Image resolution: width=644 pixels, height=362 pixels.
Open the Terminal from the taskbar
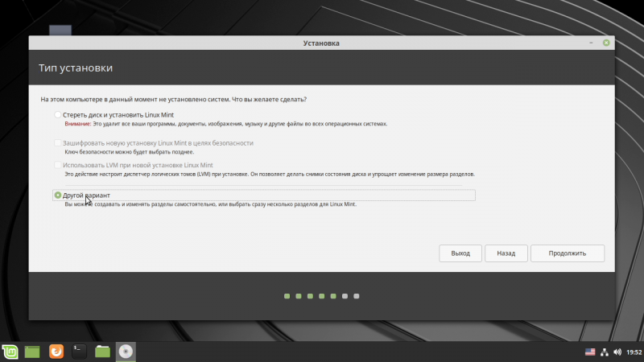[79, 352]
